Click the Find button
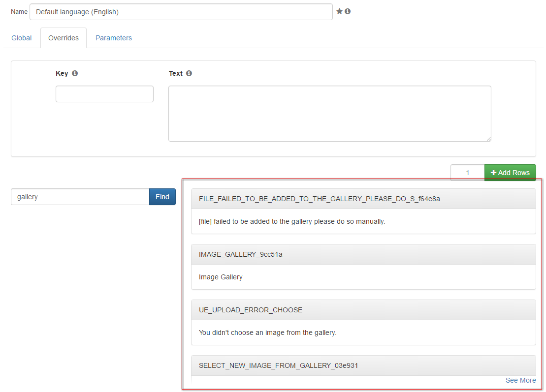This screenshot has width=546, height=392. tap(162, 197)
